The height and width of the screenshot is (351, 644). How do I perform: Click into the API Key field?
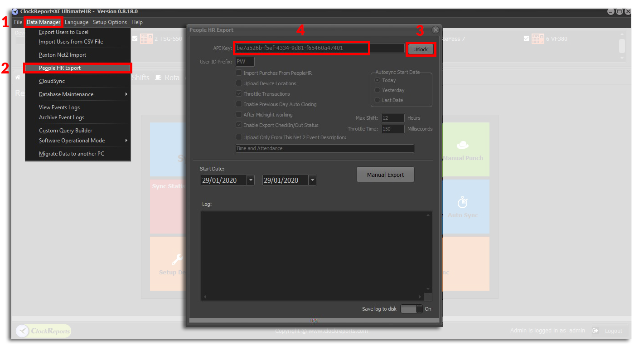click(320, 48)
